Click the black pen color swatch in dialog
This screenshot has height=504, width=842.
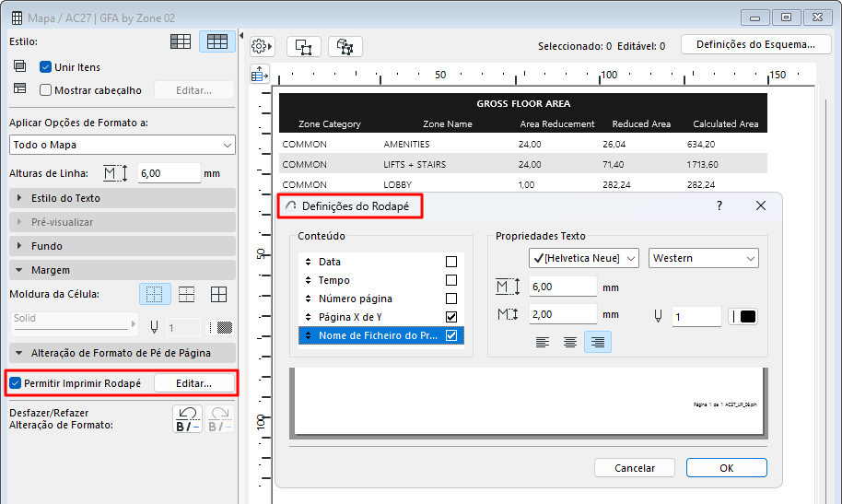pos(743,316)
